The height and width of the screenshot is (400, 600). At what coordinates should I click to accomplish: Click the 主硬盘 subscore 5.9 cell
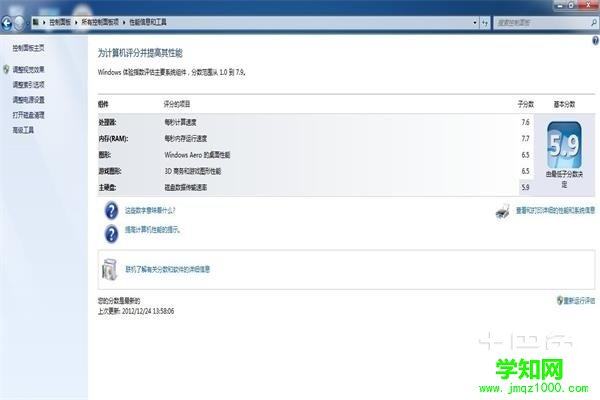(525, 187)
